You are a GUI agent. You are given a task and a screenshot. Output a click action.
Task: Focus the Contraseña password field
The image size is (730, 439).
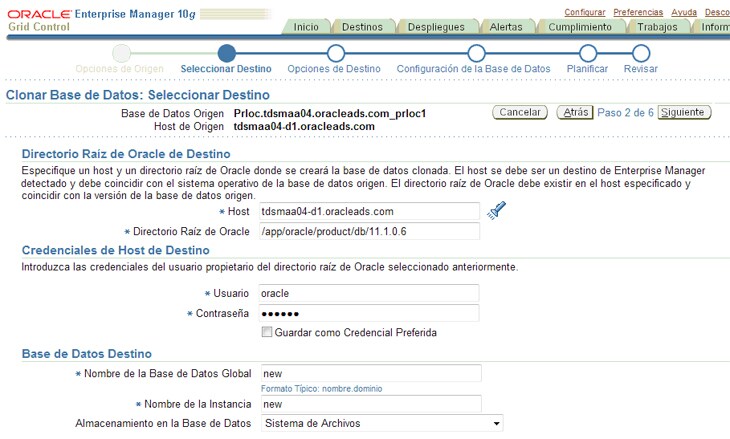click(x=369, y=313)
